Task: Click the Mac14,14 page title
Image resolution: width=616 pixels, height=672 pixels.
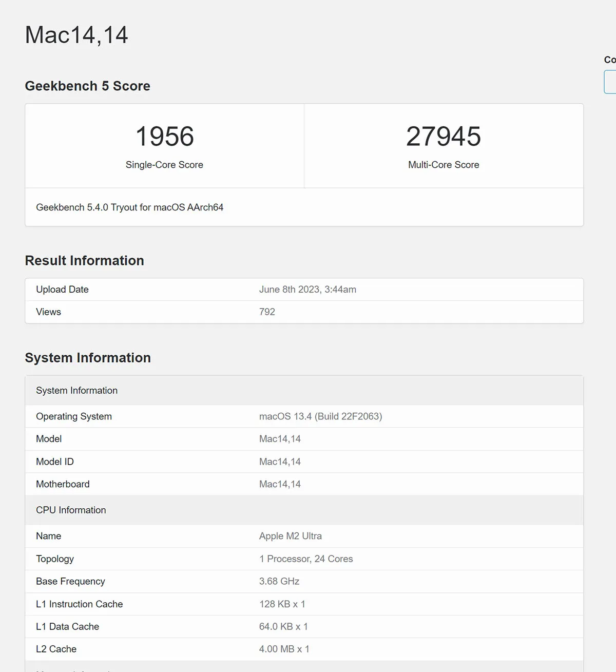Action: point(76,35)
